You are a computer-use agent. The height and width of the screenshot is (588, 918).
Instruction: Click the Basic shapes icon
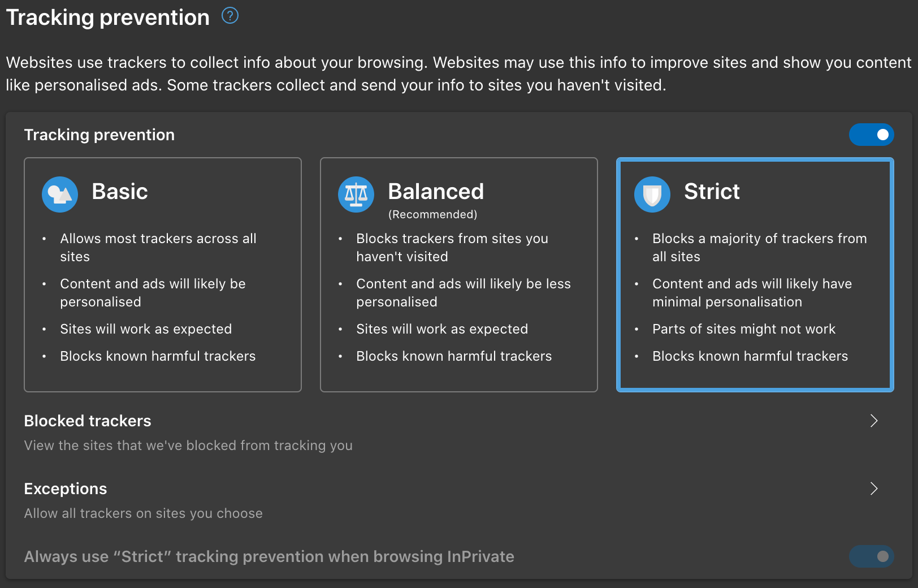point(60,194)
